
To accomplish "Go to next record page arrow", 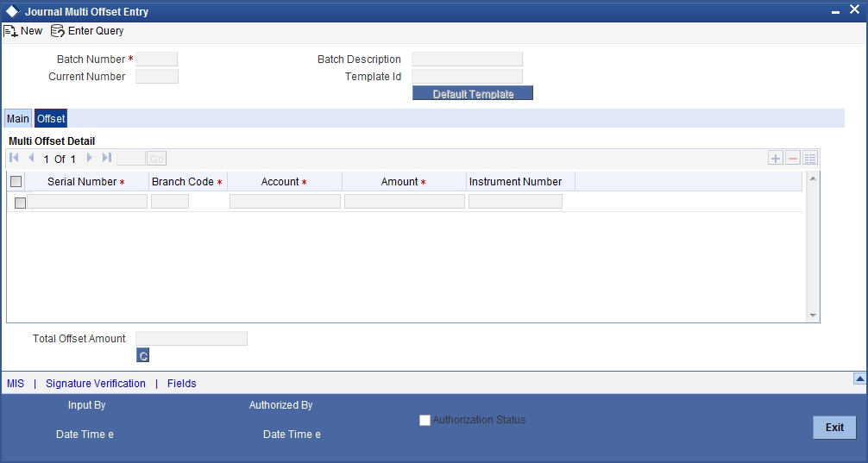I will click(x=89, y=158).
